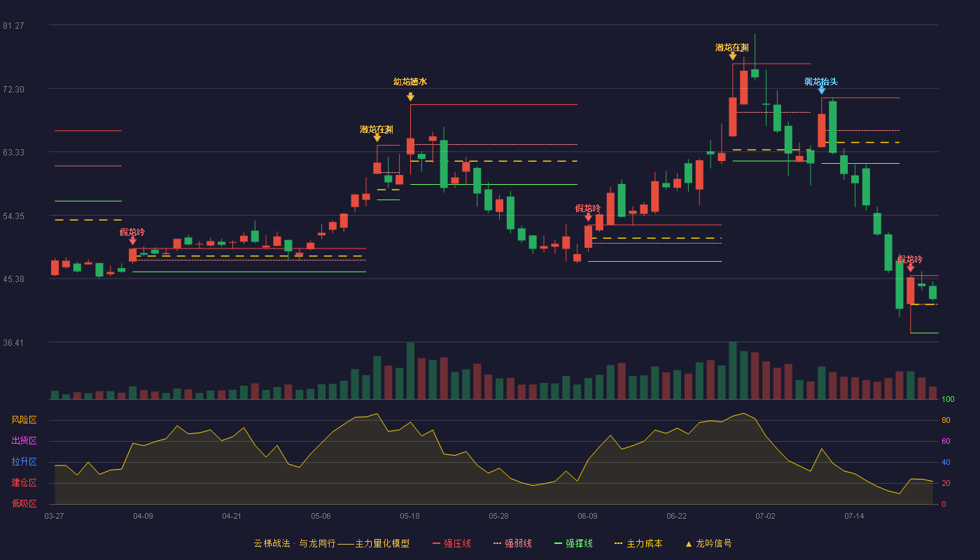Click the yellow triangle icon beside 龙吟信号
This screenshot has width=980, height=560.
click(688, 544)
